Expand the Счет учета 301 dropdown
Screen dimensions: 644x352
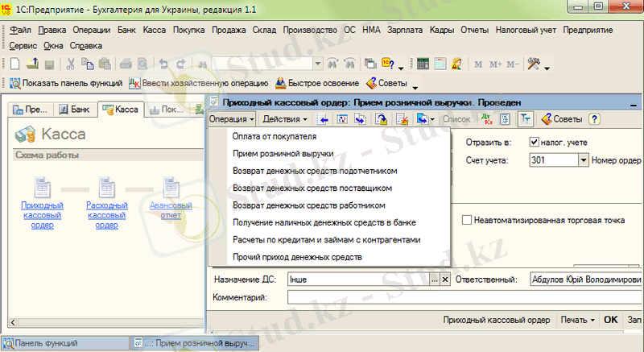click(x=584, y=160)
